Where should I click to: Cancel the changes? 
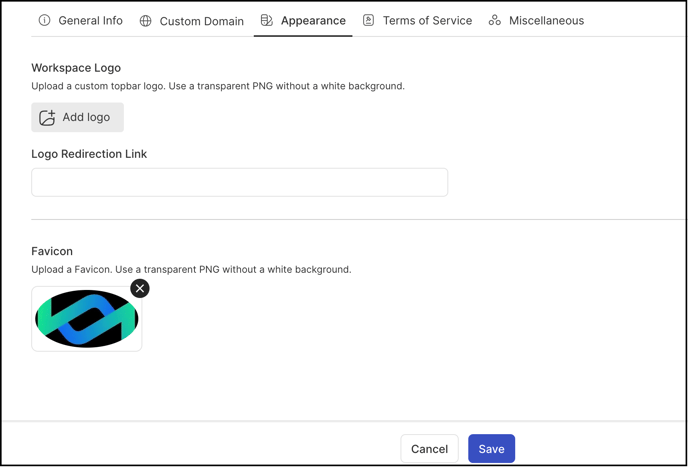click(x=429, y=449)
